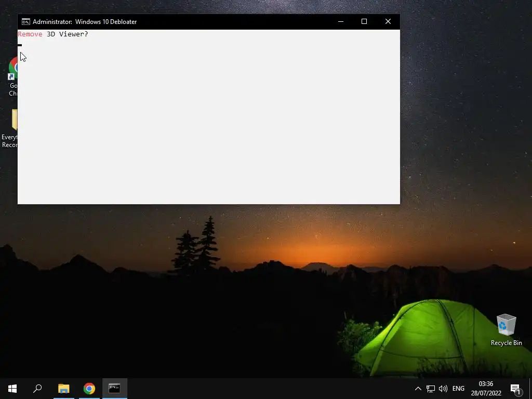Click the Administrator: Windows 10 Debloater title text
The height and width of the screenshot is (399, 532).
(85, 22)
